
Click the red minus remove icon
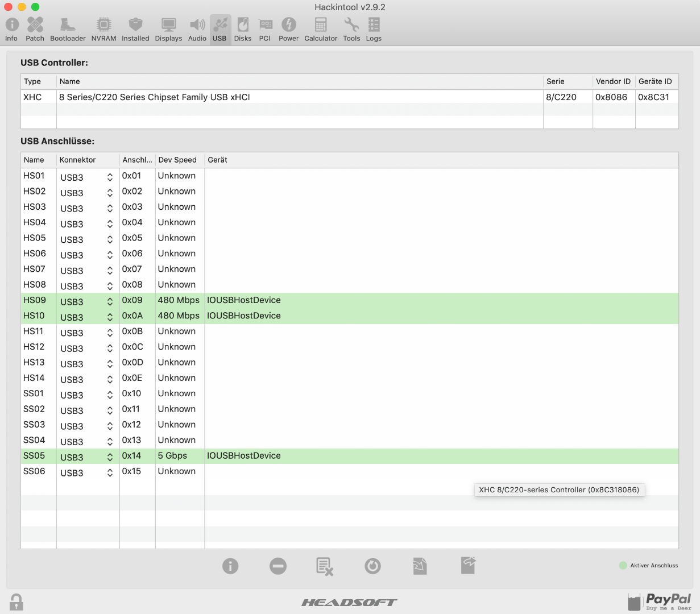pyautogui.click(x=278, y=566)
